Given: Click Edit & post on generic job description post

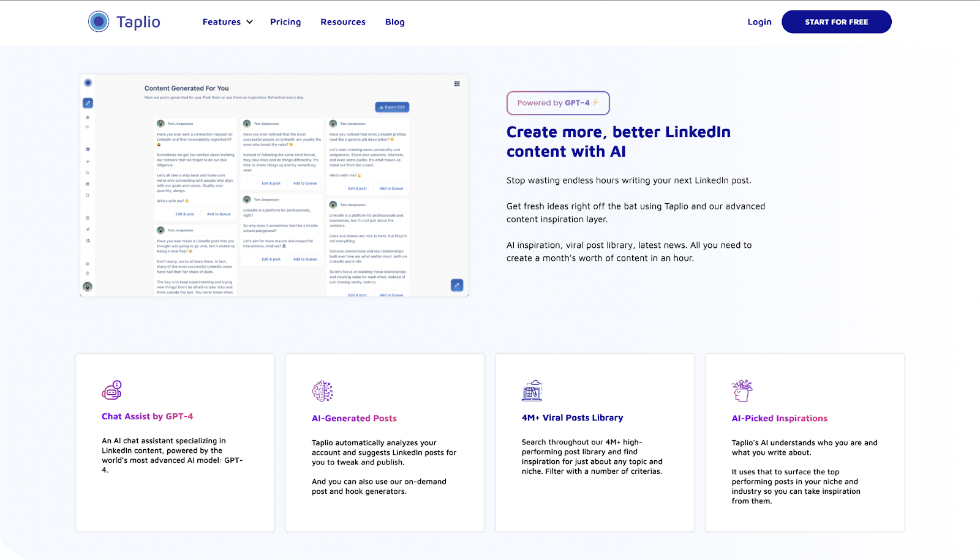Looking at the screenshot, I should pos(358,189).
